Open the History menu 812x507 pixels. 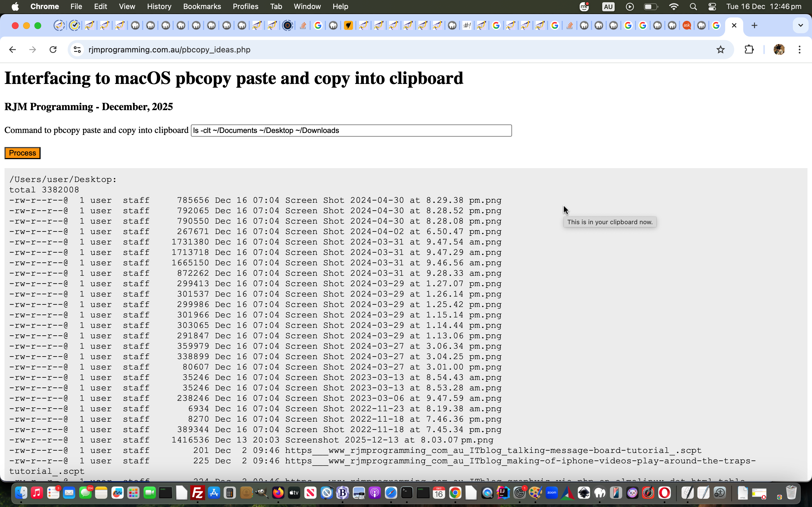tap(159, 6)
